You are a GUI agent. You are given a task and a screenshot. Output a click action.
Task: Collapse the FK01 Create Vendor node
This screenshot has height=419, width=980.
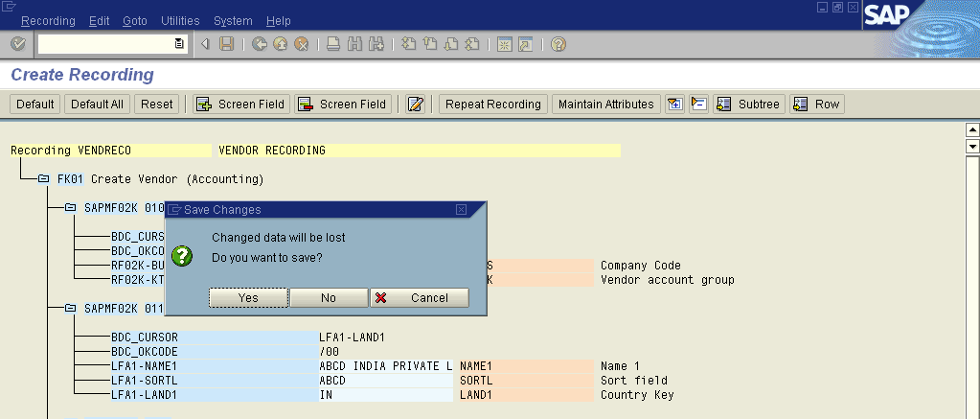43,179
